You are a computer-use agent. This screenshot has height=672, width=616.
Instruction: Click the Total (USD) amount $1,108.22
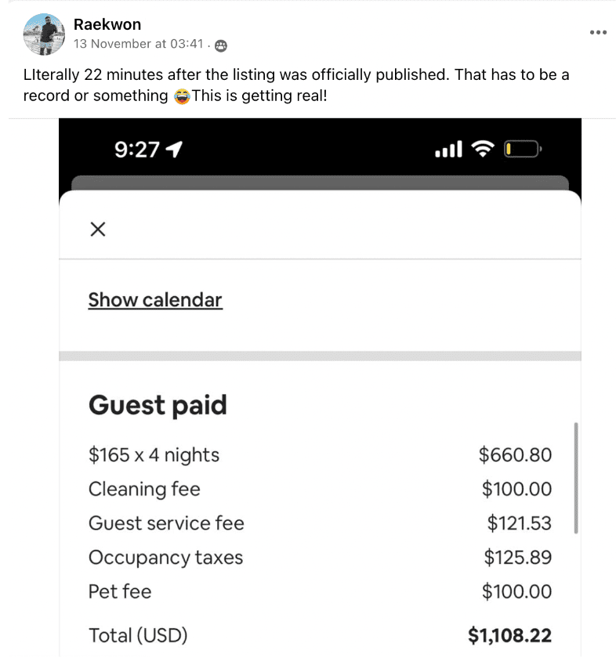coord(509,635)
